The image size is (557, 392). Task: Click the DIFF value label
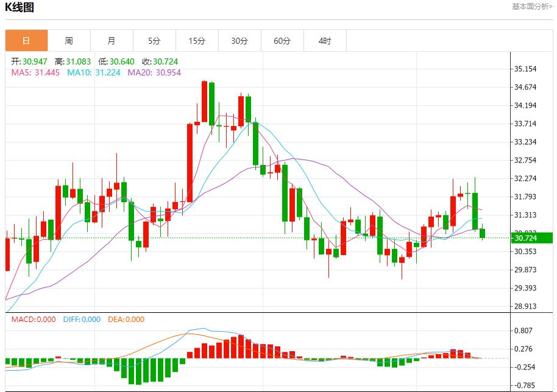tap(81, 320)
